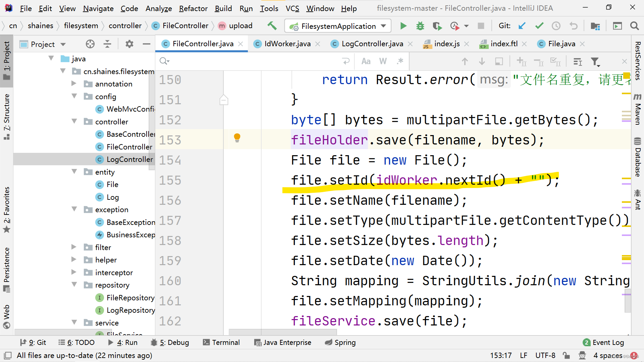Click the Build project hammer icon
Image resolution: width=644 pixels, height=362 pixels.
[x=272, y=26]
